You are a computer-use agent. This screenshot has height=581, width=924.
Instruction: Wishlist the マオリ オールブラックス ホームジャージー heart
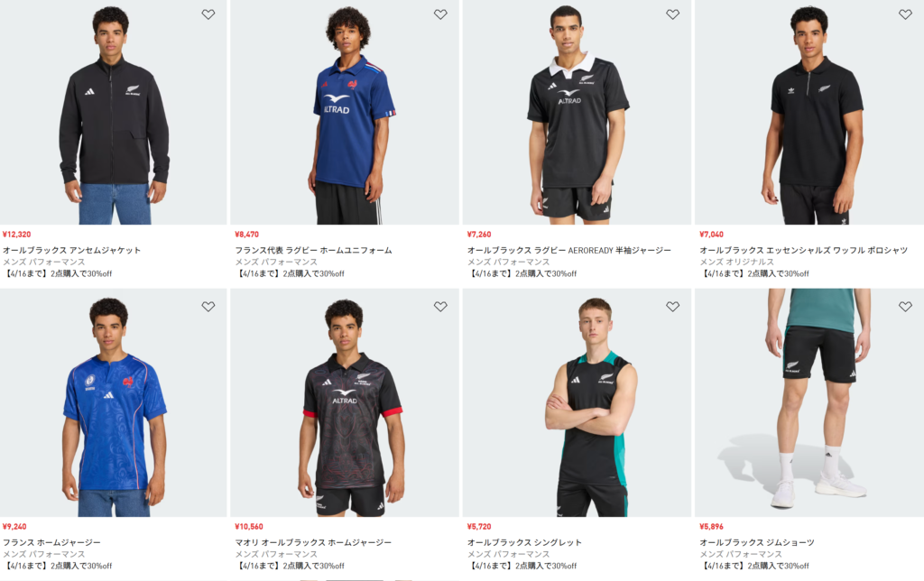pos(440,307)
